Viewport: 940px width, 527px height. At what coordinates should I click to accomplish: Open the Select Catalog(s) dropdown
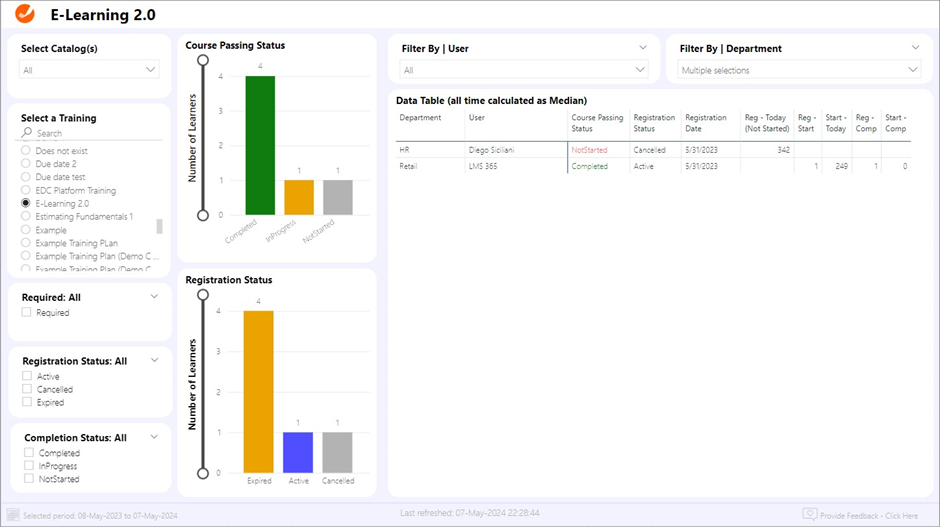(89, 70)
